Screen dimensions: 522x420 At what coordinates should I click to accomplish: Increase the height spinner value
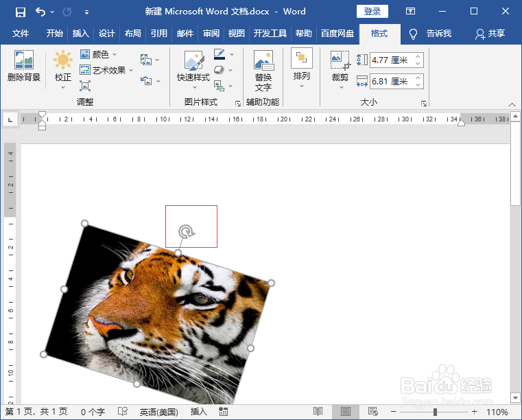click(418, 57)
